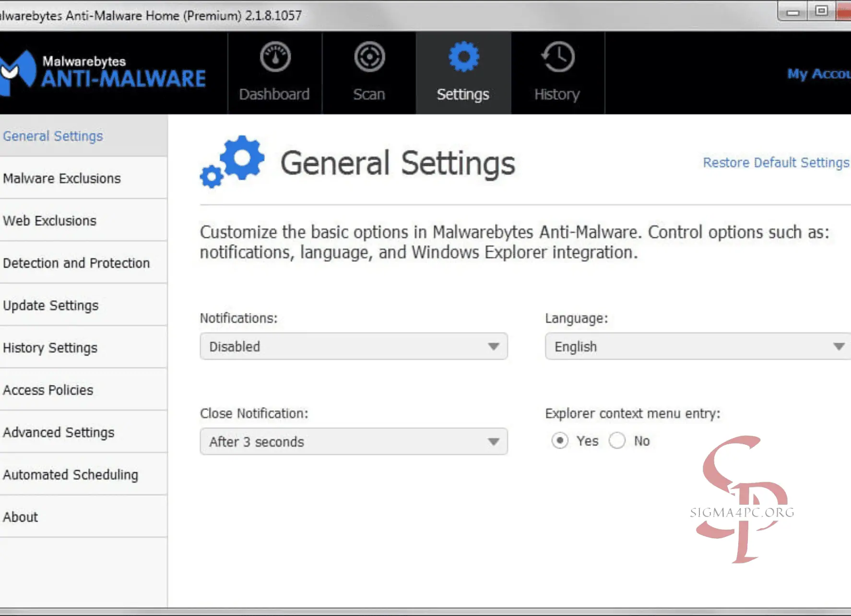The width and height of the screenshot is (851, 616).
Task: Click the window title text with version 2.1.8.1057
Action: pyautogui.click(x=151, y=16)
